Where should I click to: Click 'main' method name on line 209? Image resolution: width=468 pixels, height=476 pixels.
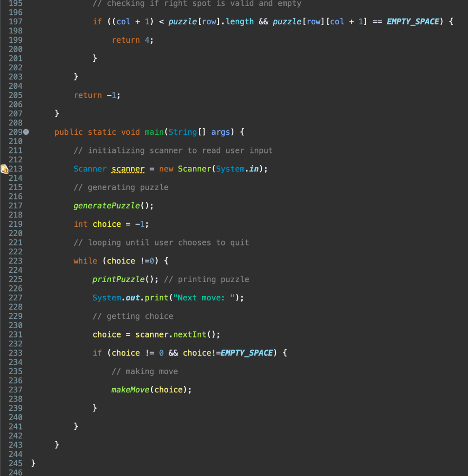(x=154, y=132)
